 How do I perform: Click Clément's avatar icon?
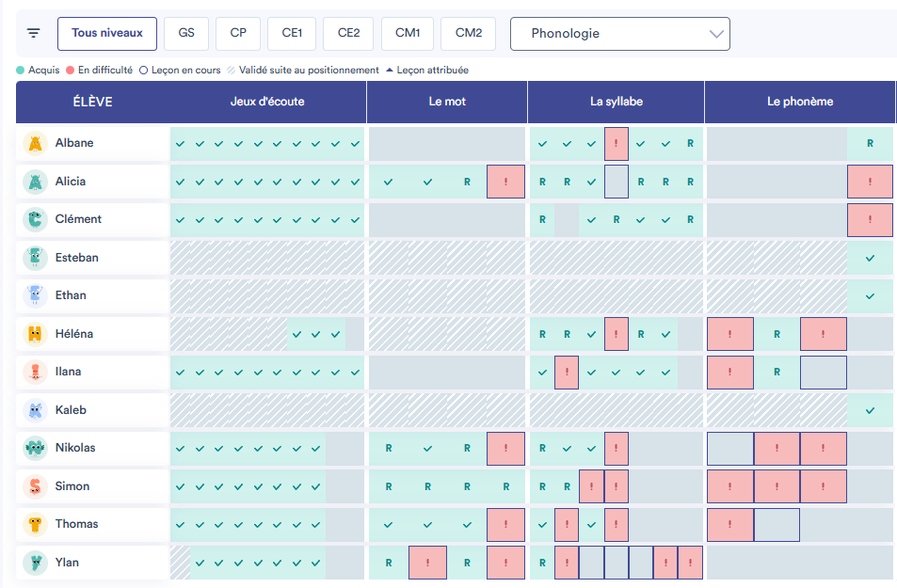(x=35, y=219)
